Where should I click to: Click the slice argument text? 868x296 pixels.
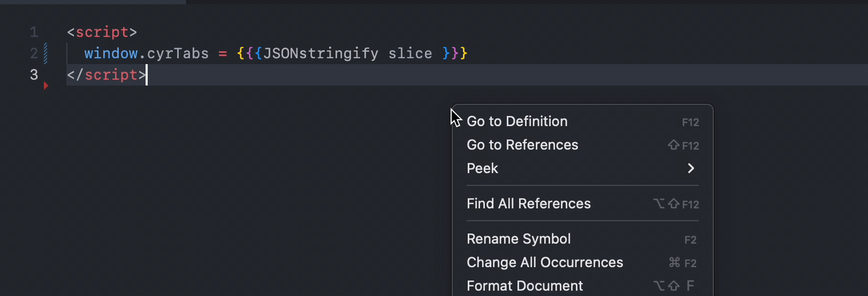[410, 53]
